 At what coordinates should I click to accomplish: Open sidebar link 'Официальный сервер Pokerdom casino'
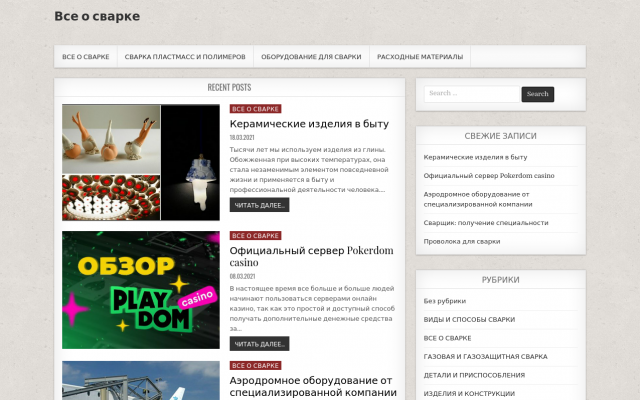click(x=489, y=176)
